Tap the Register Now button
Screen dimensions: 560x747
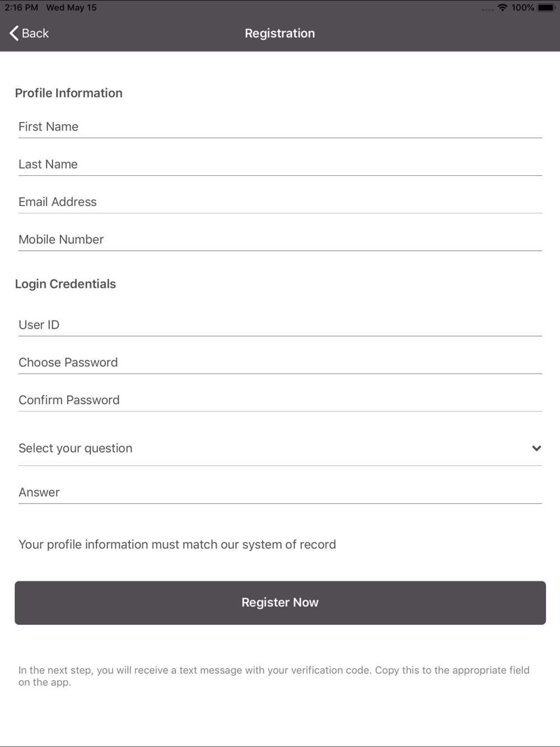(280, 603)
